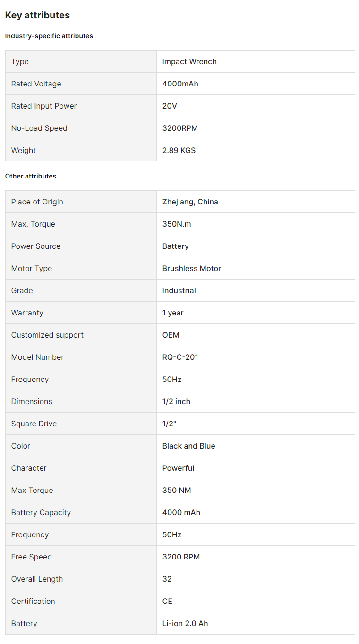
Task: Click the "Brushless Motor" value
Action: 192,269
